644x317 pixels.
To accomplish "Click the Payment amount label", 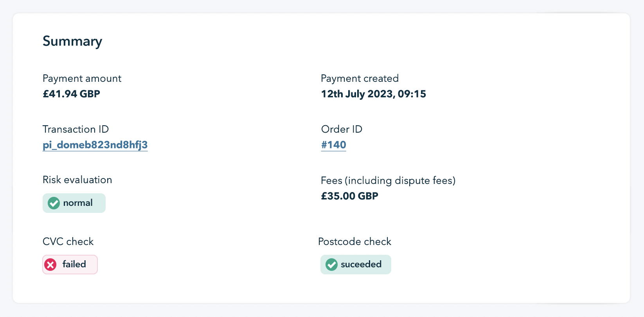I will (x=82, y=79).
